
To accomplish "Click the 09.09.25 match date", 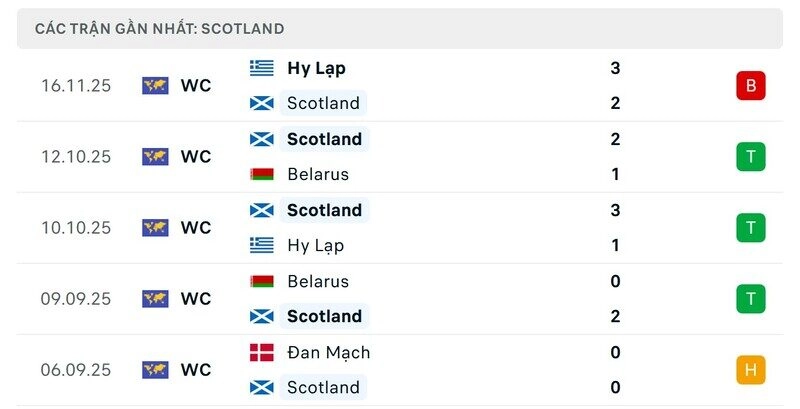I will tap(76, 299).
